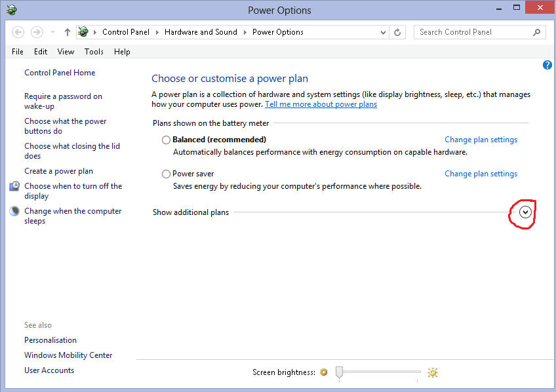This screenshot has height=392, width=556.
Task: Click the search magnifier icon
Action: tap(536, 32)
